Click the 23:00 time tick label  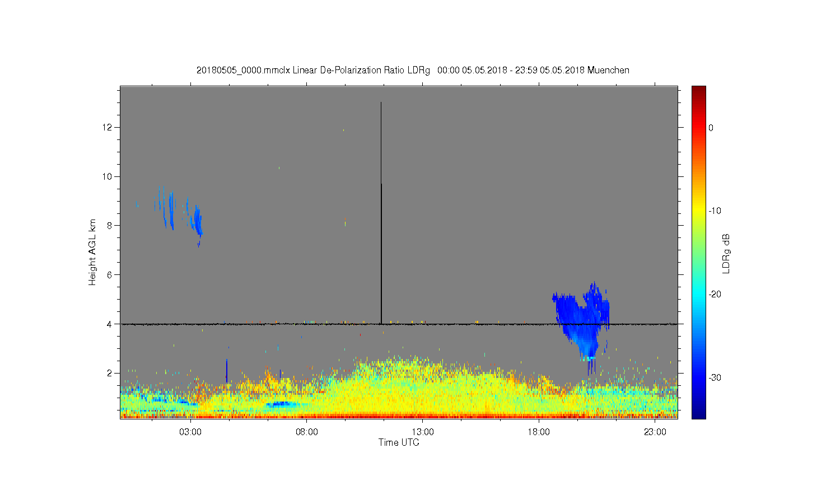pos(655,432)
